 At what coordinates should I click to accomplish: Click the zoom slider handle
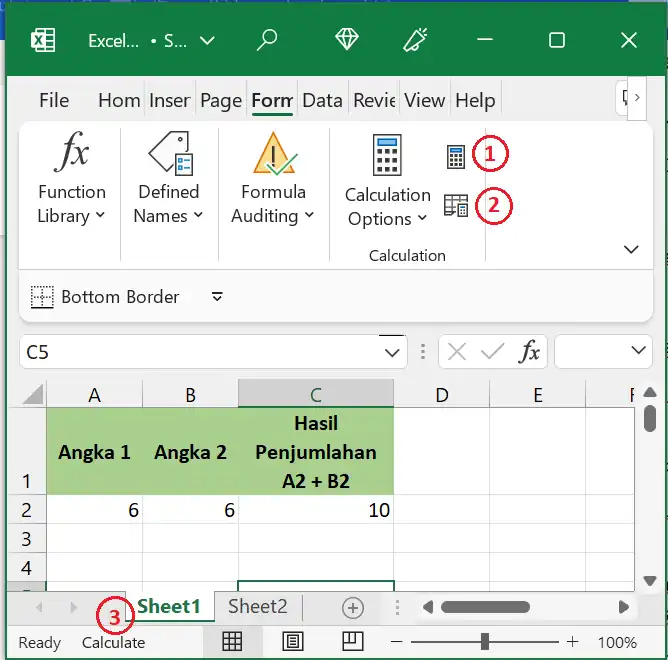tap(485, 641)
